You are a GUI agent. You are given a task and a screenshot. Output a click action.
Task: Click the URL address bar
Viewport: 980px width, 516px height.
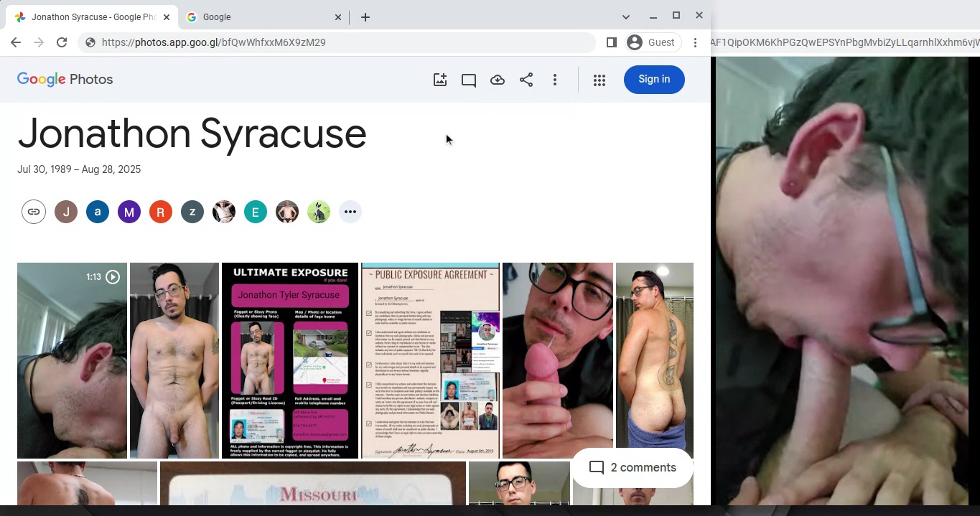(x=337, y=42)
